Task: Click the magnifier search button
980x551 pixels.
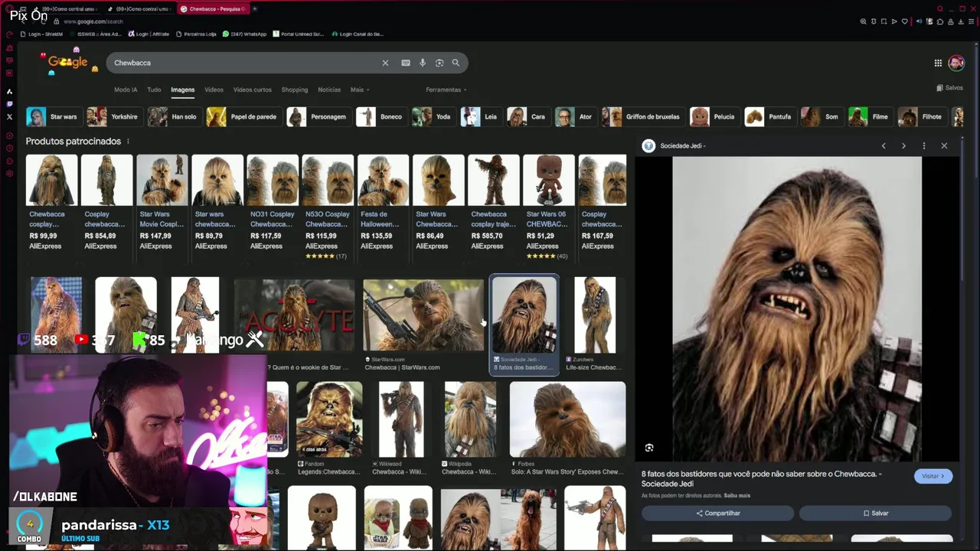Action: (x=456, y=63)
